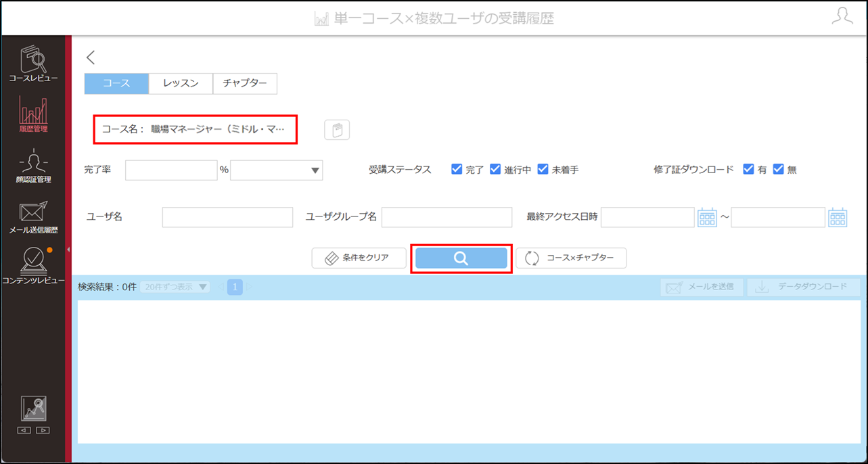This screenshot has width=868, height=464.
Task: Go back with the left chevron
Action: 91,57
